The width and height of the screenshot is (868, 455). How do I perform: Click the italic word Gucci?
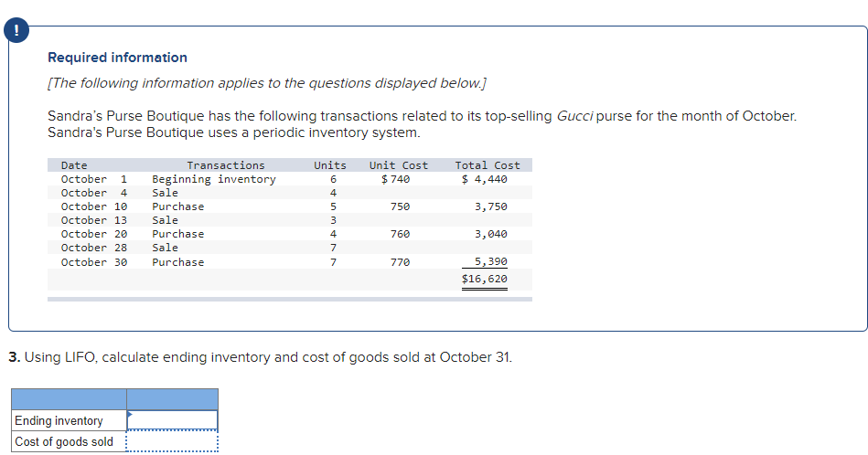(x=574, y=116)
